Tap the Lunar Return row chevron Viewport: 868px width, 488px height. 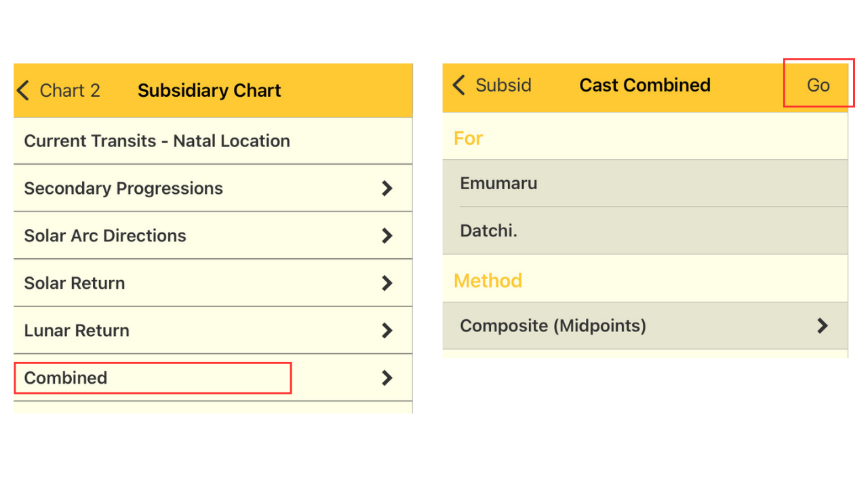387,331
